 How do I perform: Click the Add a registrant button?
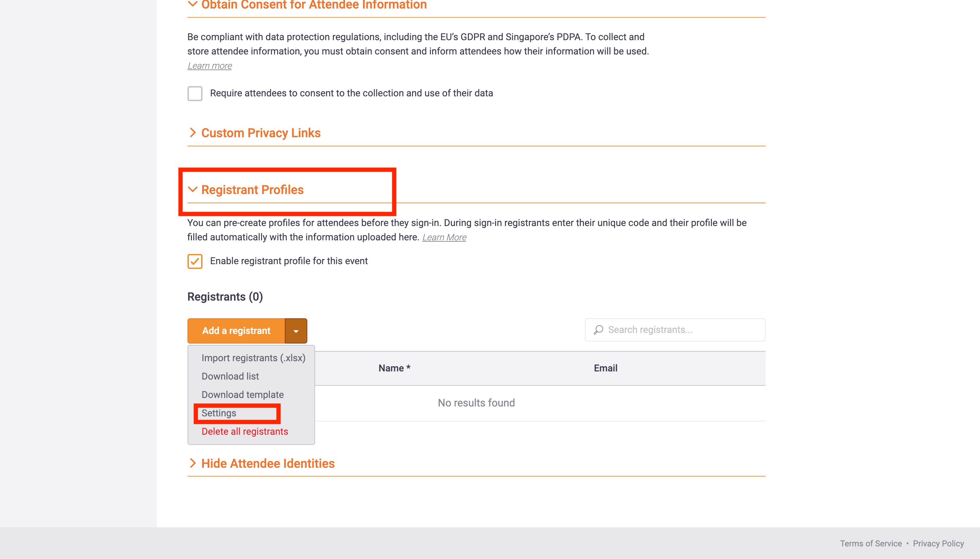click(x=236, y=331)
